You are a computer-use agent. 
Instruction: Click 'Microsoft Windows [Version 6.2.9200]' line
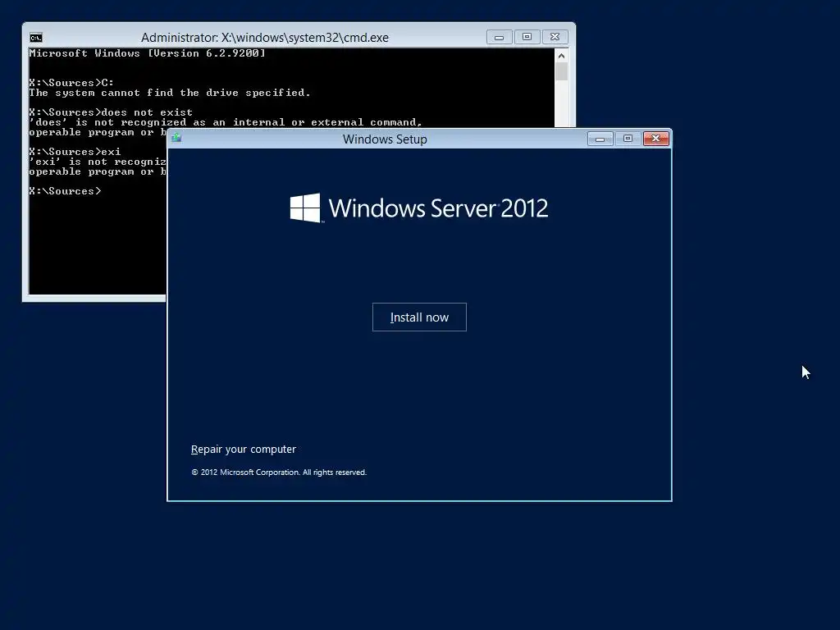[148, 53]
